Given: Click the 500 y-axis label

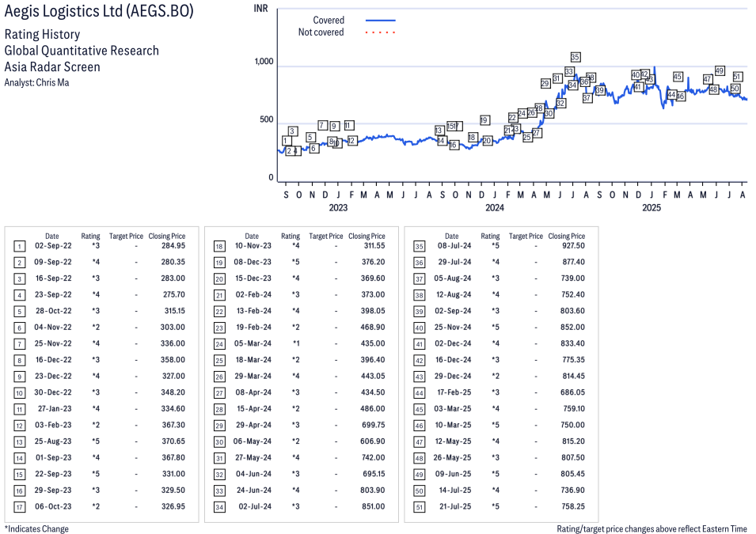Looking at the screenshot, I should point(267,119).
